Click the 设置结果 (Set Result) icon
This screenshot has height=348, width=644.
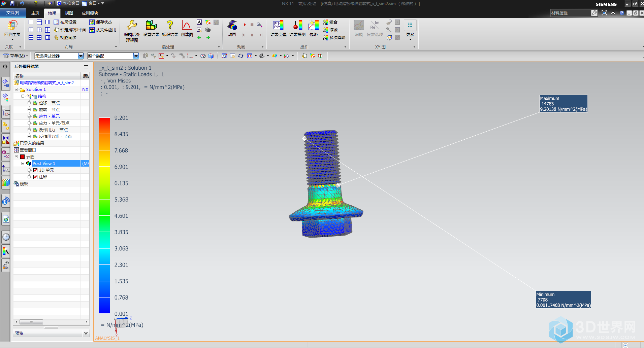click(151, 26)
